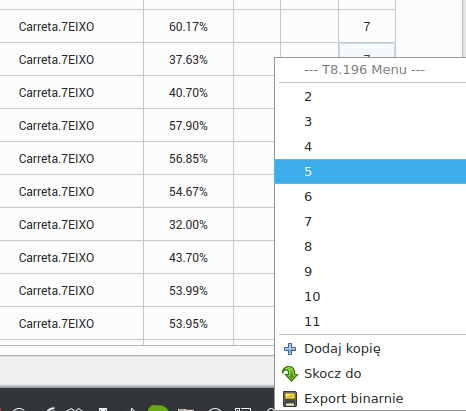Select value 10 in the context menu
This screenshot has height=411, width=466.
(370, 297)
